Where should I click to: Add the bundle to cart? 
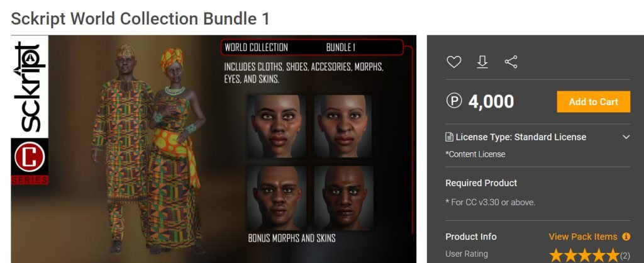tap(594, 101)
